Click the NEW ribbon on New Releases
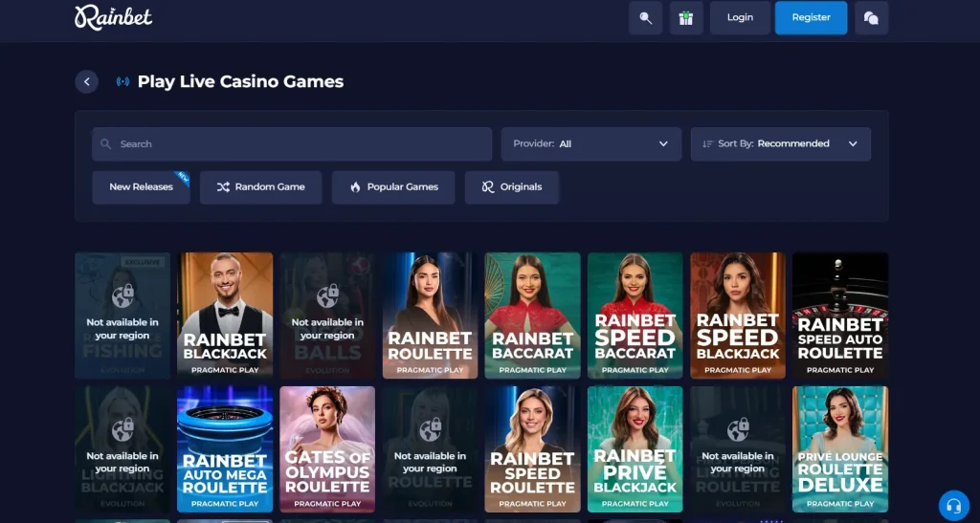980x523 pixels. tap(182, 177)
